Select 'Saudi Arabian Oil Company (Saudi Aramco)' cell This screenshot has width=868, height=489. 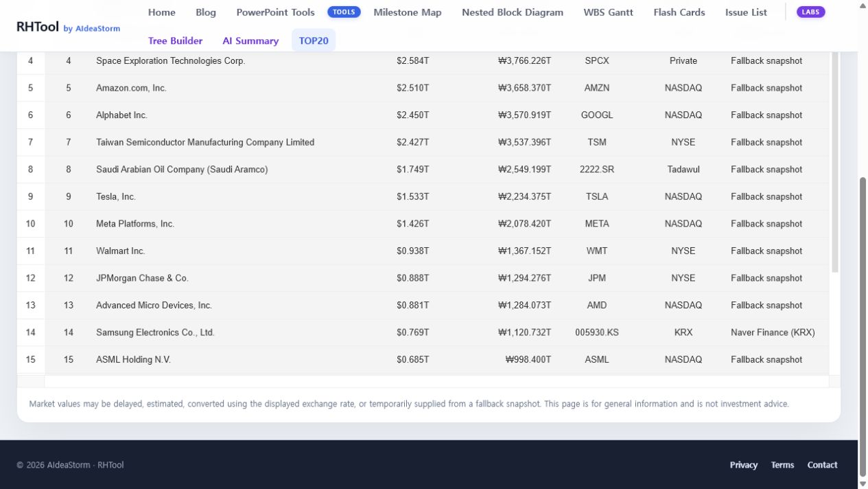coord(182,169)
